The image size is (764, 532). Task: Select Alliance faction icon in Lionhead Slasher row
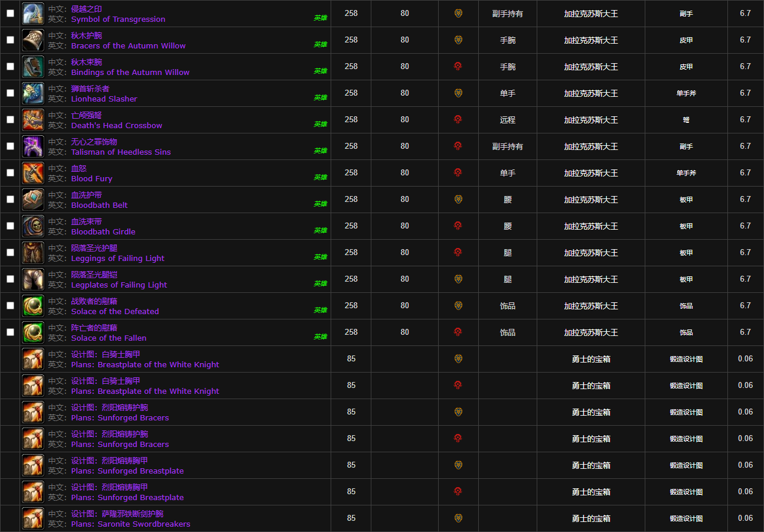tap(458, 93)
